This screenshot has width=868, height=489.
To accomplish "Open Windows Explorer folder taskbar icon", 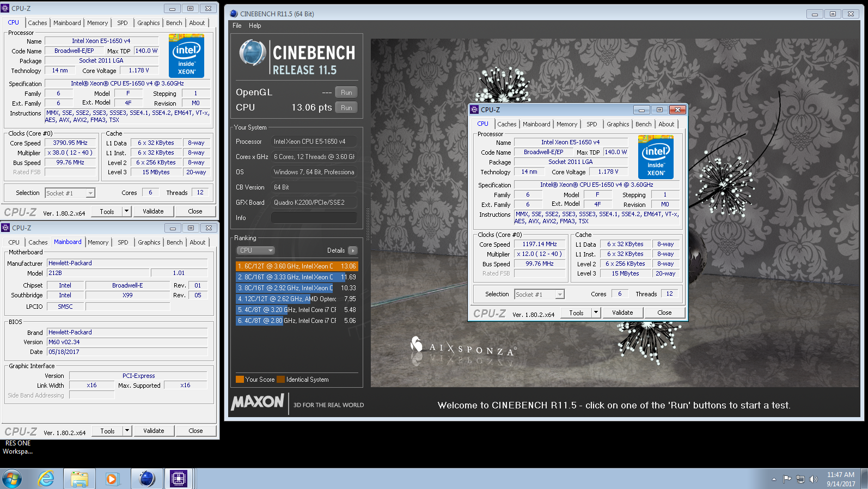I will click(80, 479).
